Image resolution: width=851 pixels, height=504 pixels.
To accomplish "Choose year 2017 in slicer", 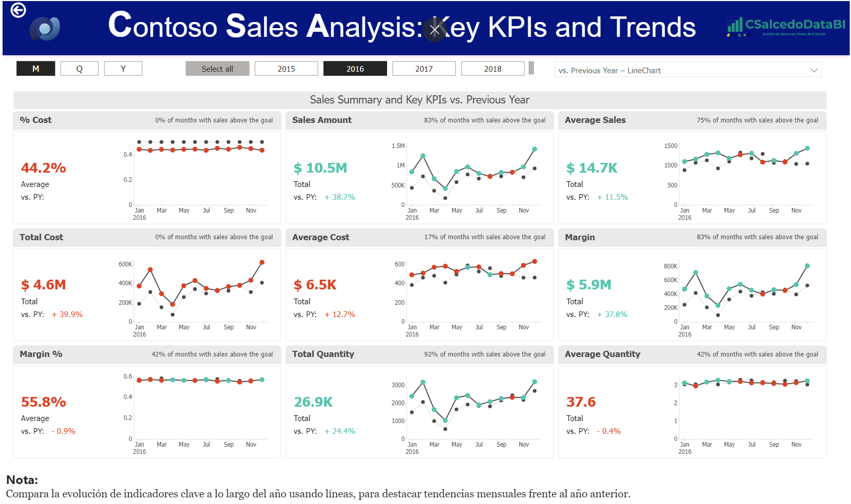I will [x=423, y=69].
